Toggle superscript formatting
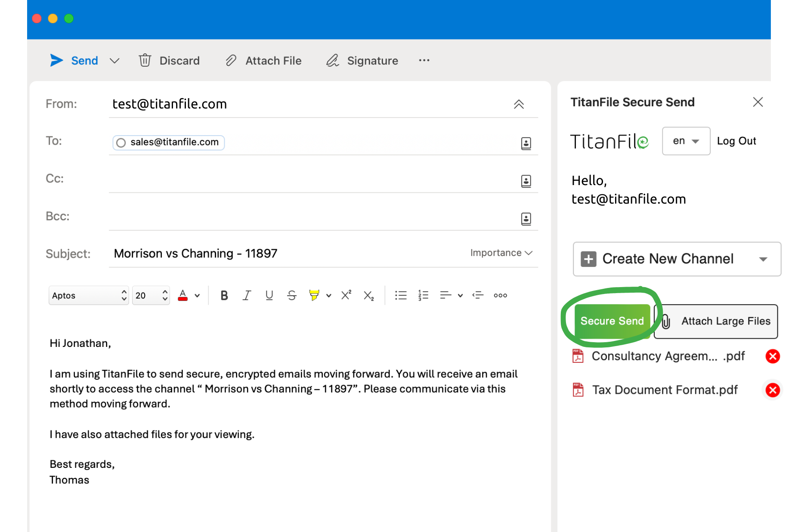798x532 pixels. click(x=346, y=295)
